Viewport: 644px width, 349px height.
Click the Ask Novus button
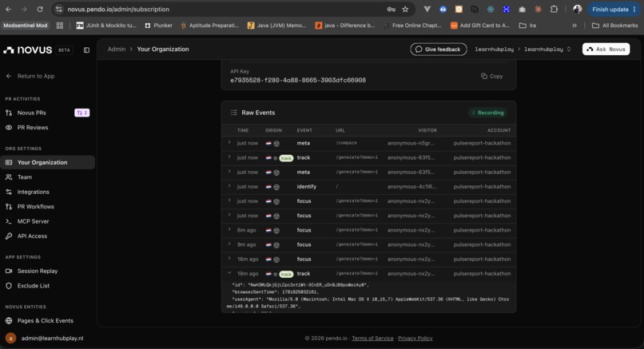(x=606, y=50)
